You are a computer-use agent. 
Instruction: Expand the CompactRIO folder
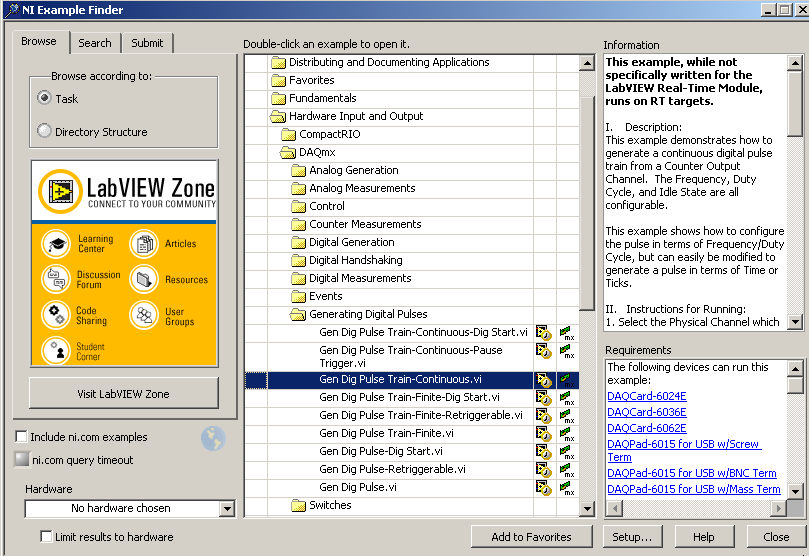[288, 135]
